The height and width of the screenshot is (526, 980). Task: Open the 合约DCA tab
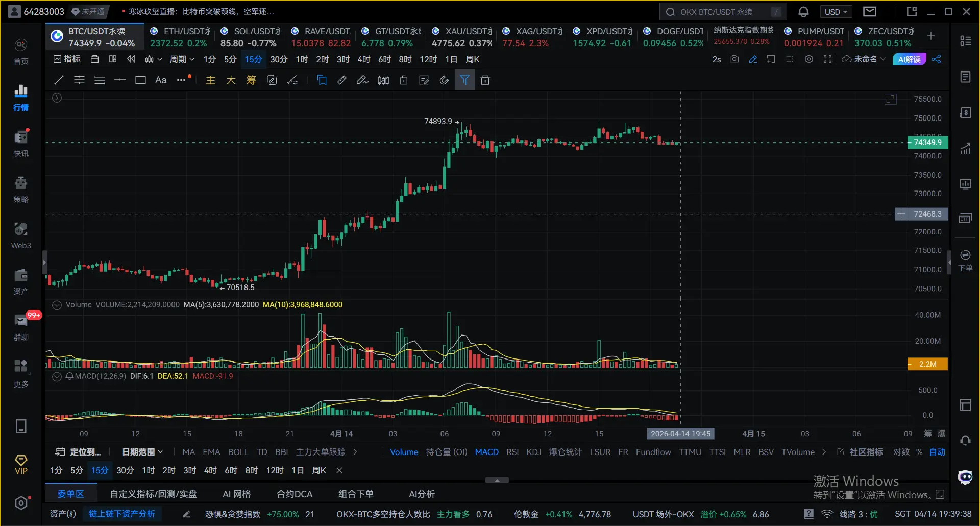click(x=295, y=494)
